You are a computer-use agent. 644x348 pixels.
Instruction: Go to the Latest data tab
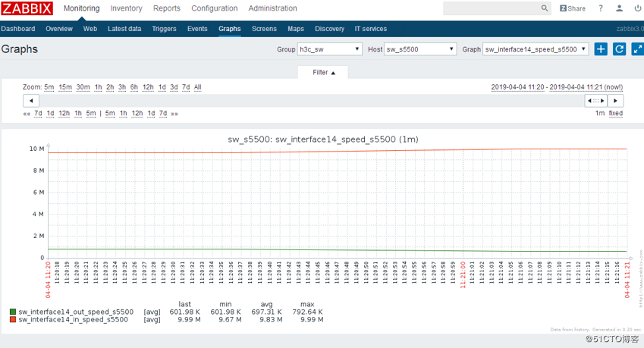point(124,29)
